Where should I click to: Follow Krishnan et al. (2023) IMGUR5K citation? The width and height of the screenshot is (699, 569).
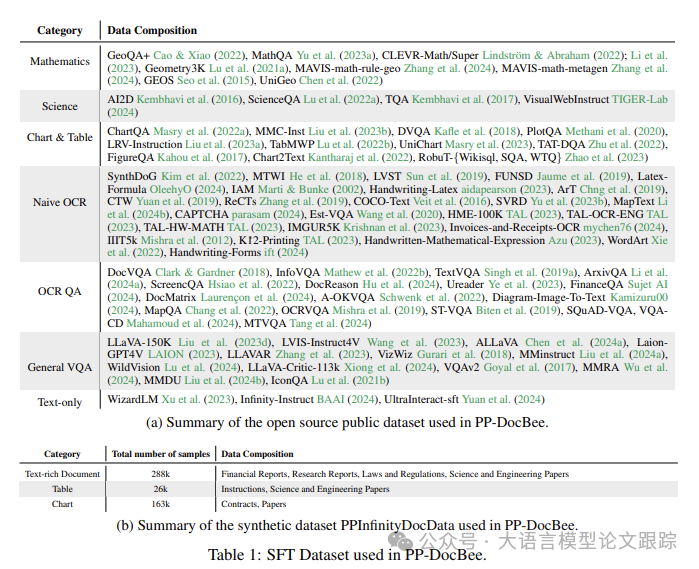tap(394, 227)
